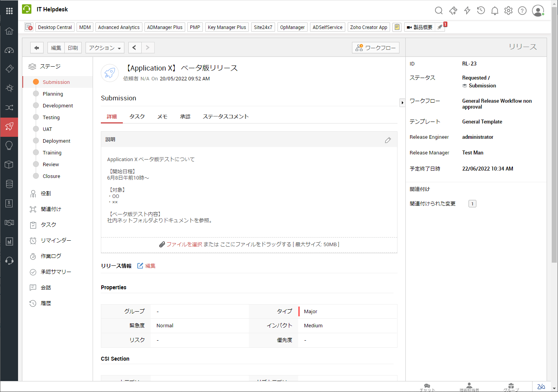Open the recent history clock icon

click(x=481, y=11)
